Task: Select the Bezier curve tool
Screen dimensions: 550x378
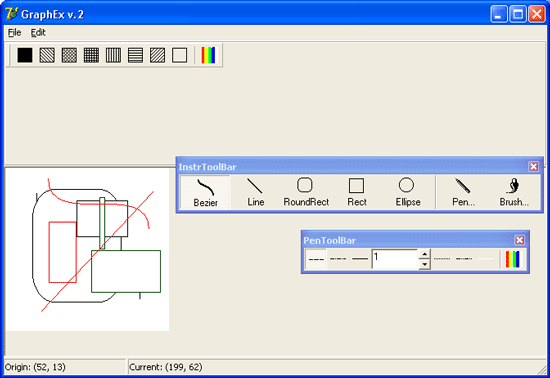Action: pyautogui.click(x=206, y=192)
